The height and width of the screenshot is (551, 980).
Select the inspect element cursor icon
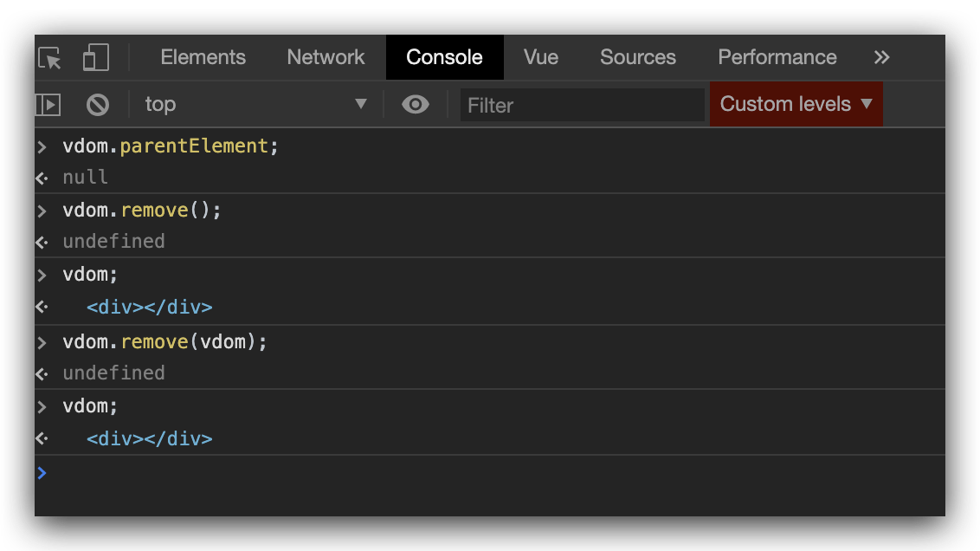click(x=50, y=58)
